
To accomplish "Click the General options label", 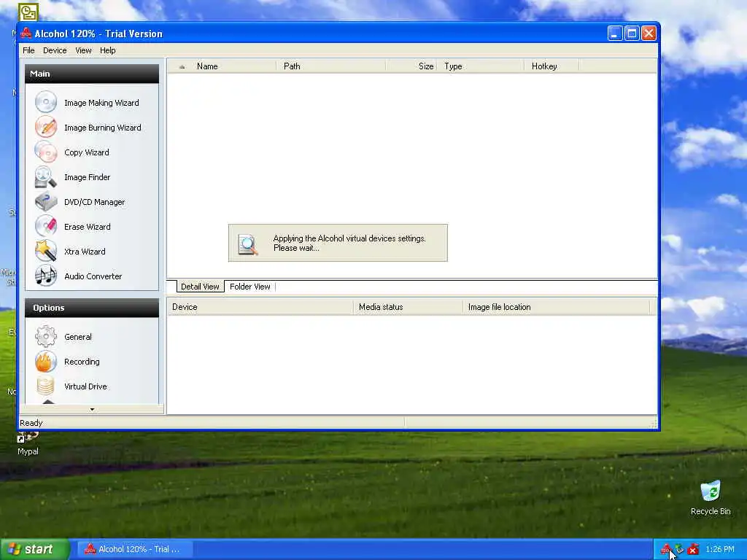I will coord(77,337).
